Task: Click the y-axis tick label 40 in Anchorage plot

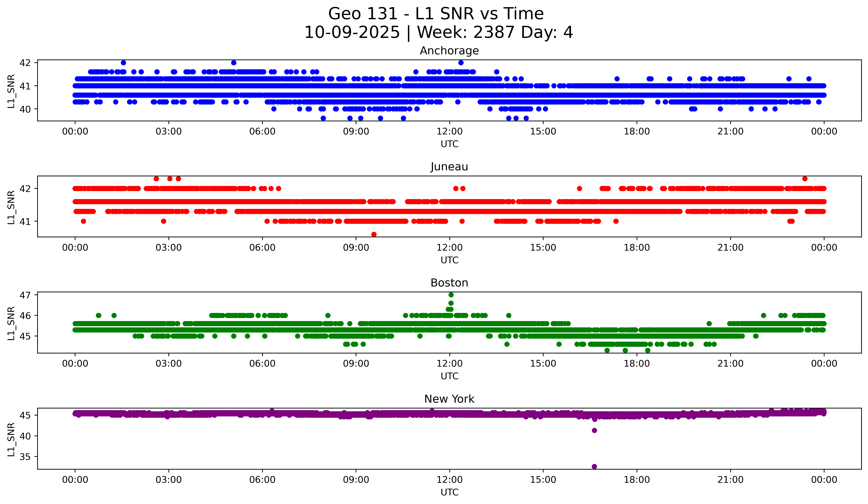Action: point(25,109)
